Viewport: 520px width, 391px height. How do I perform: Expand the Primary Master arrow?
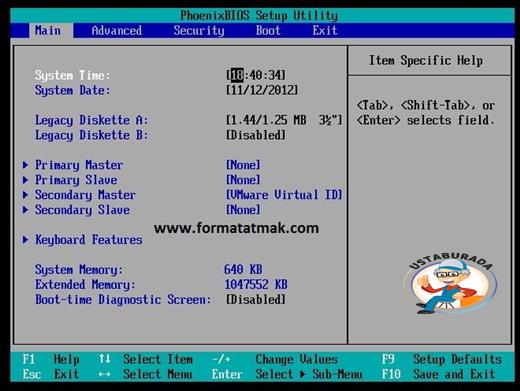[x=25, y=165]
